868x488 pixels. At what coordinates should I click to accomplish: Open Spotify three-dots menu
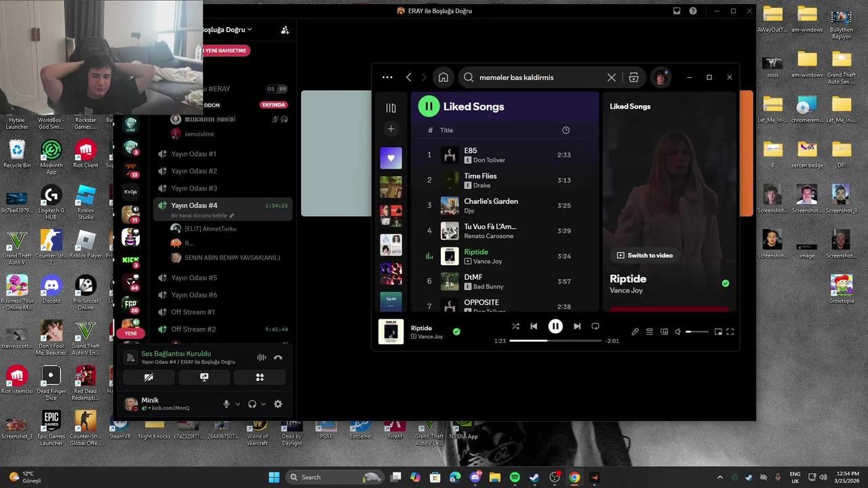(x=387, y=77)
